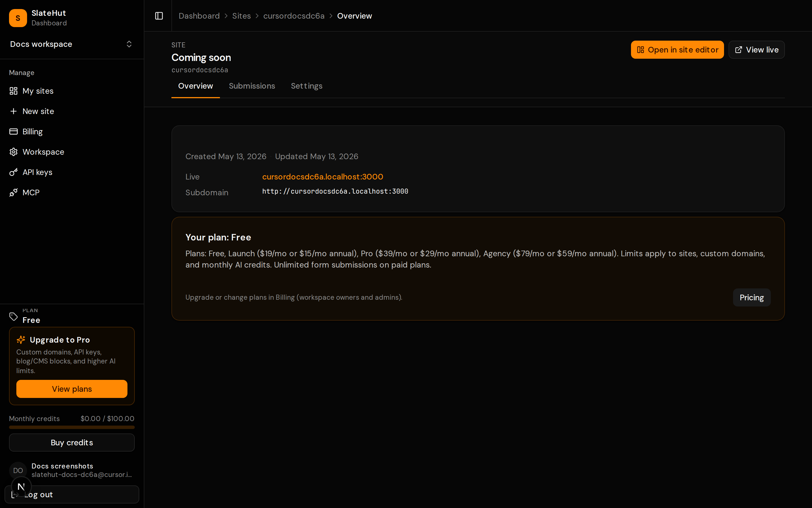Click the Free plan label in sidebar
Screen dimensions: 812x508
(x=31, y=320)
